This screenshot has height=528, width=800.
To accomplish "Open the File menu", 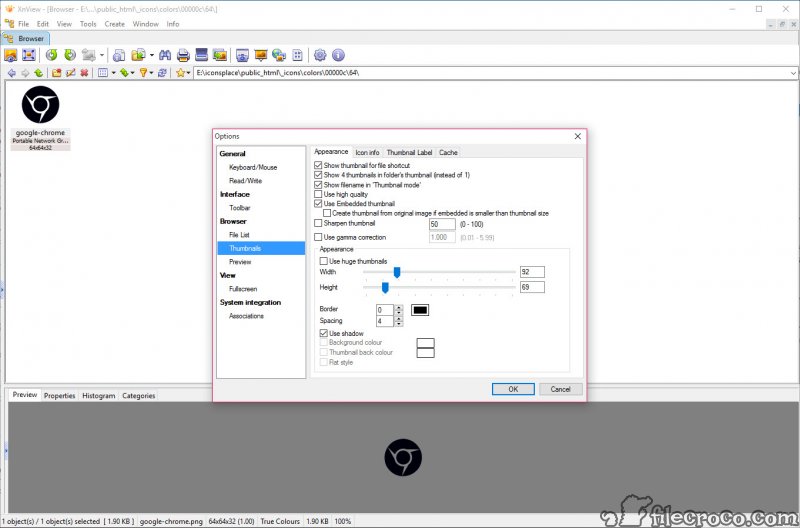I will pos(23,24).
